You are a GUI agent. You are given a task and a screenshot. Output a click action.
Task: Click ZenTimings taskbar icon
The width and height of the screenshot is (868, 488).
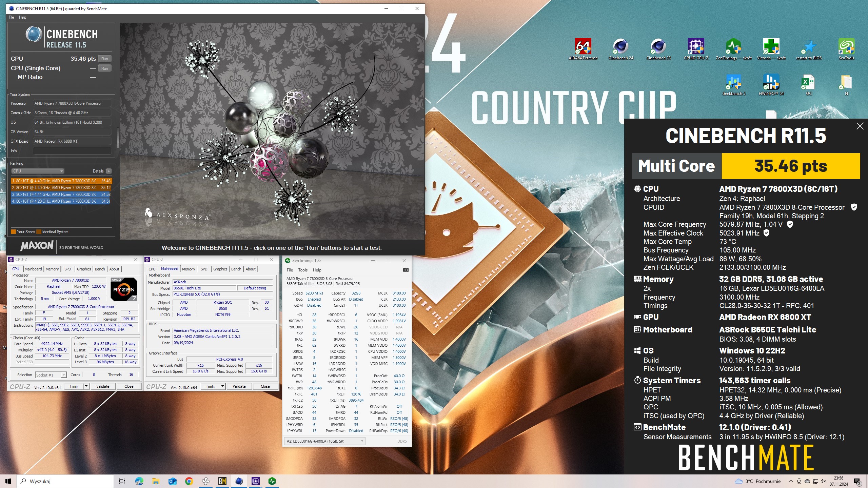click(x=272, y=481)
